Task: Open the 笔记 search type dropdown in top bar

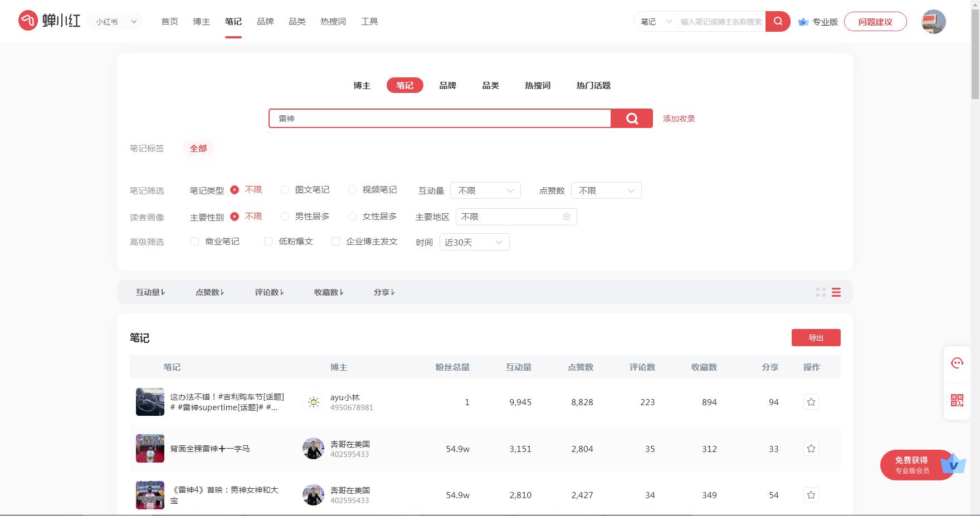Action: (x=656, y=22)
